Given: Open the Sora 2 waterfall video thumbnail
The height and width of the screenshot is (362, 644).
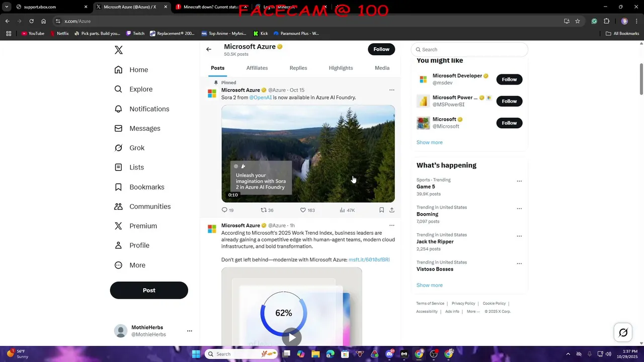Looking at the screenshot, I should tap(308, 154).
